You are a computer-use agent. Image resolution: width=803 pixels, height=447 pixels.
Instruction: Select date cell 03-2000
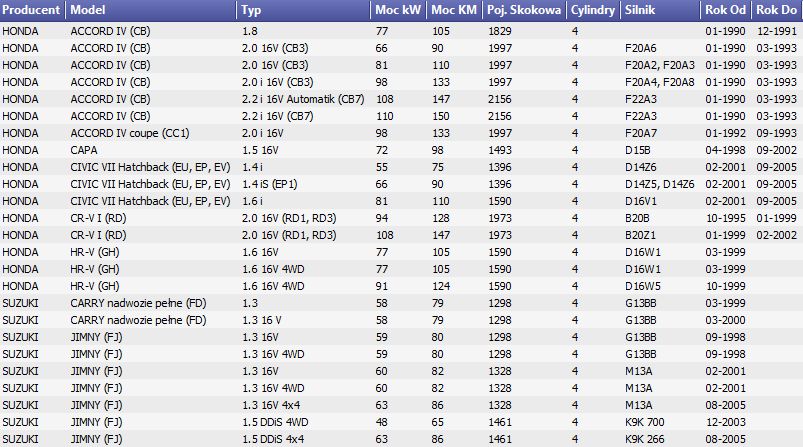pos(725,320)
